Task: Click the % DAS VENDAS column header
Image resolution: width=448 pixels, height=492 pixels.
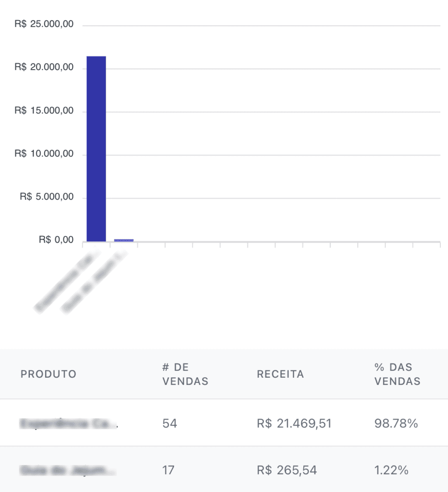Action: tap(397, 374)
